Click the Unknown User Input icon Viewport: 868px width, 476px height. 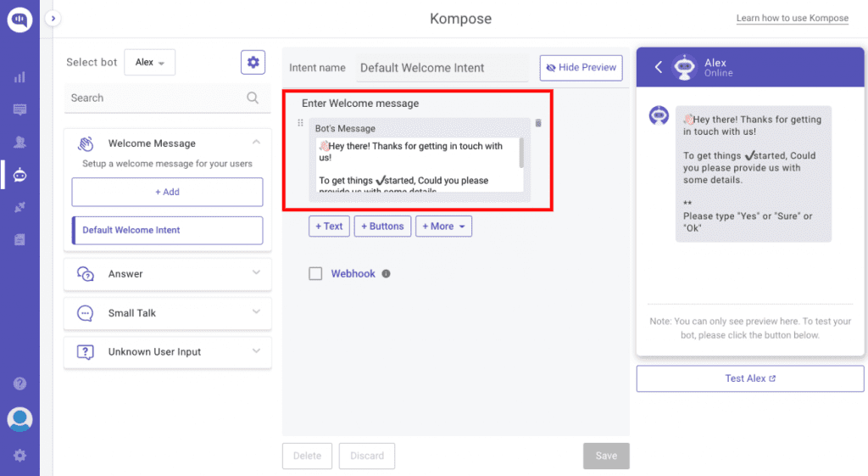pyautogui.click(x=86, y=352)
